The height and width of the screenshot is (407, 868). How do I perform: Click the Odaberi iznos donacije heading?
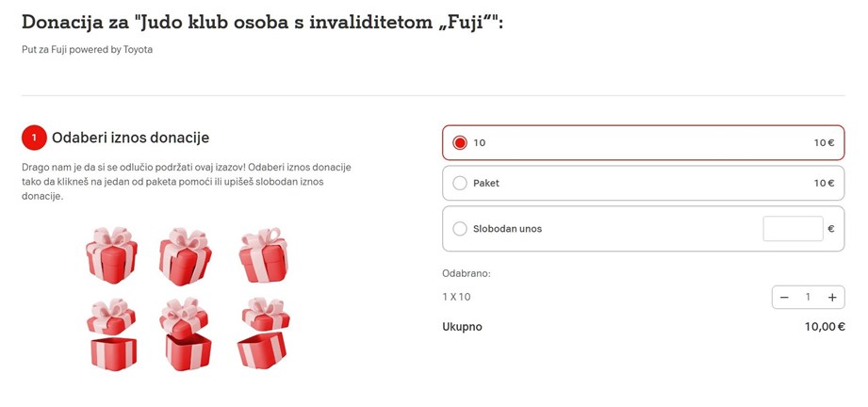(x=131, y=138)
